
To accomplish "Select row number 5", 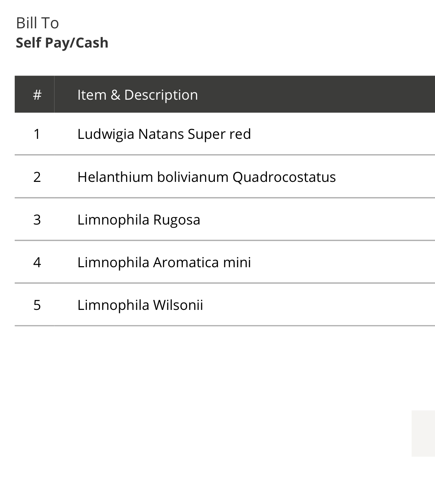I will (37, 305).
